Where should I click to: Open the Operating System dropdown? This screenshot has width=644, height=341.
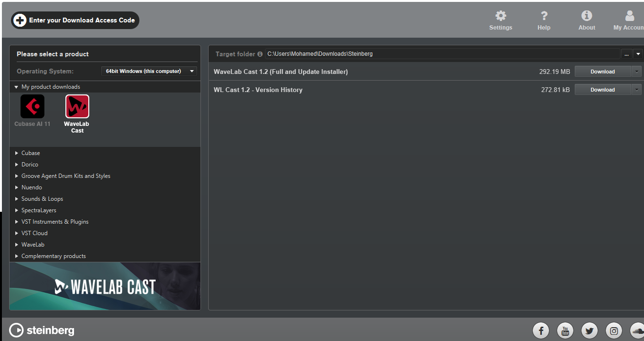[149, 71]
